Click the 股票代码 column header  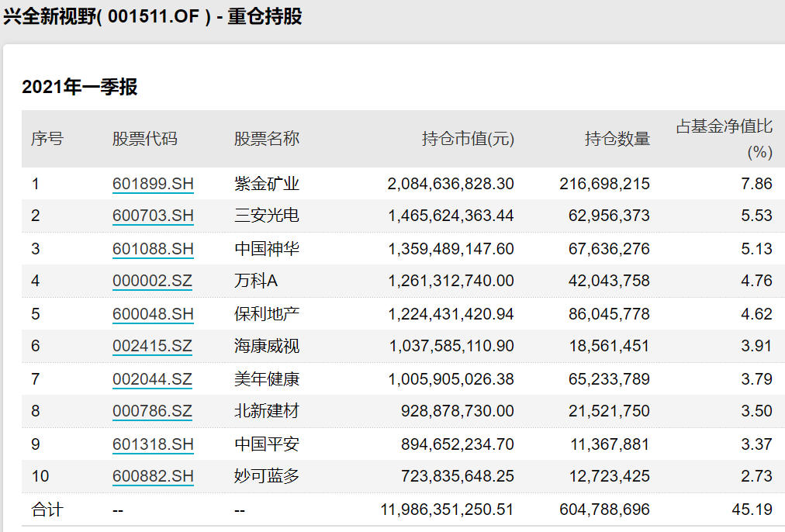145,139
